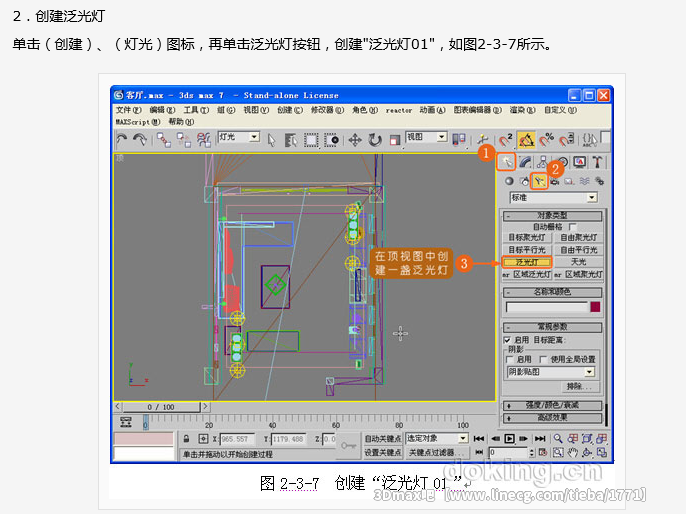Click the Redo arrow icon
The width and height of the screenshot is (686, 514).
[140, 140]
